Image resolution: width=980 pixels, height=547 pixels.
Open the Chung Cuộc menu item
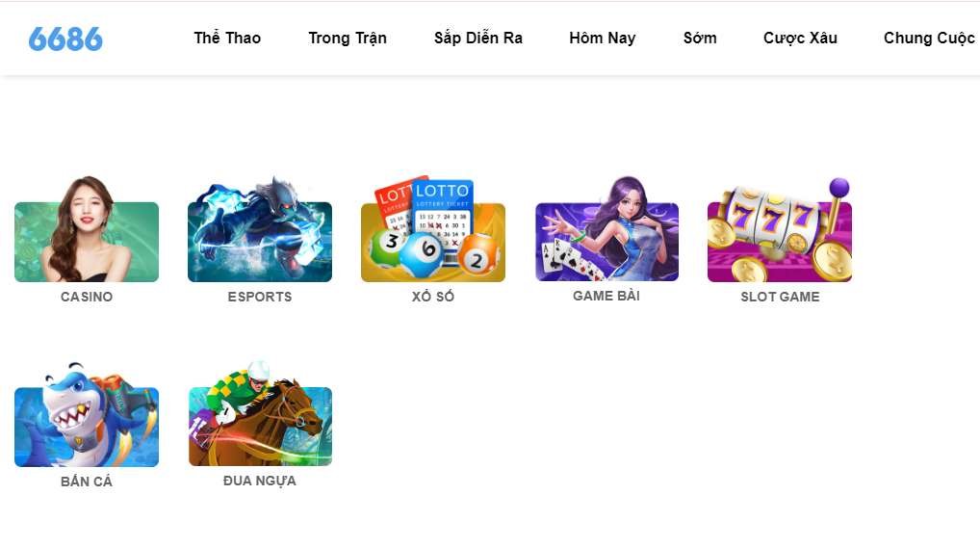click(929, 39)
